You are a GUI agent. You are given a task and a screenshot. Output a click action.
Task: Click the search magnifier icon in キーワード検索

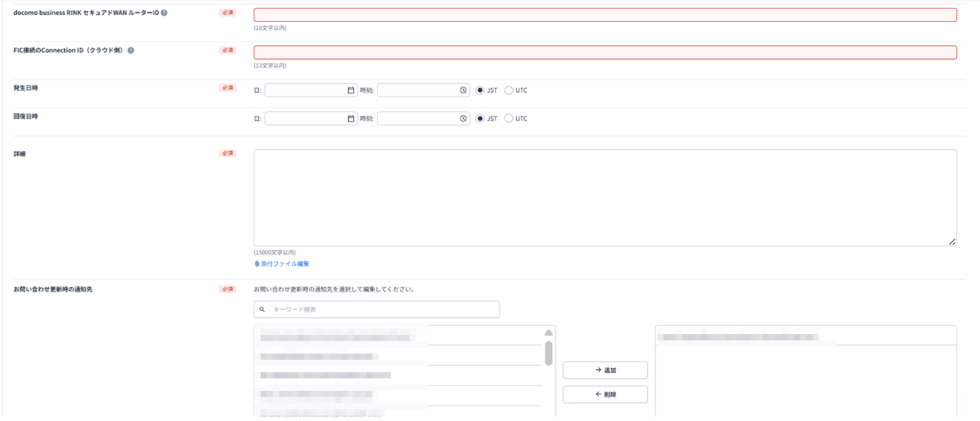[263, 309]
